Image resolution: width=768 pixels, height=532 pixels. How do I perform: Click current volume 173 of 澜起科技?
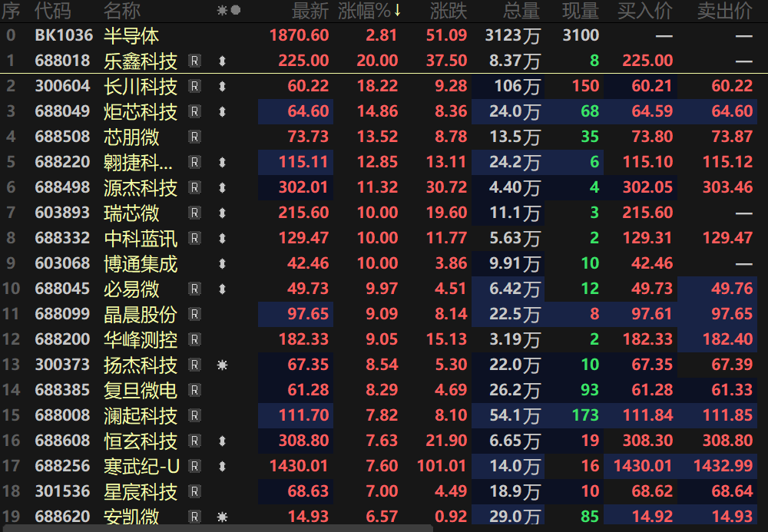(x=586, y=415)
